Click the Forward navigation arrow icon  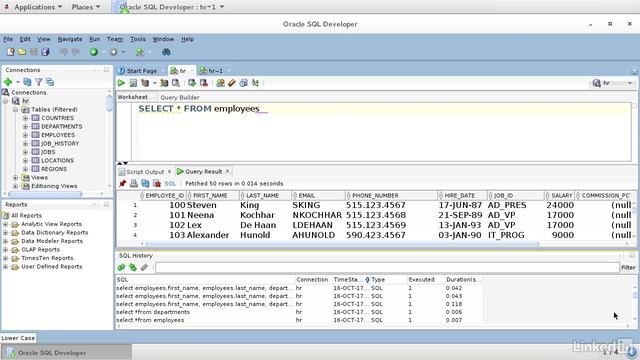113,52
